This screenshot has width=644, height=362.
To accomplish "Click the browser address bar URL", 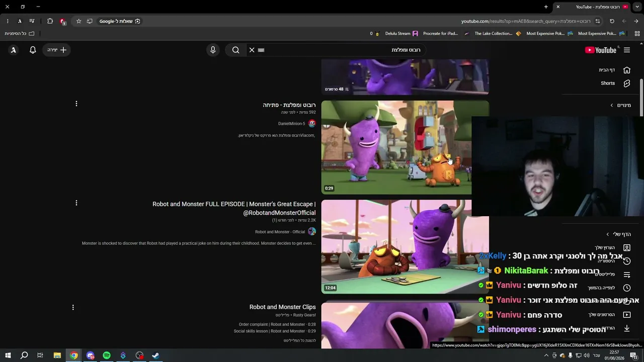I will 526,21.
